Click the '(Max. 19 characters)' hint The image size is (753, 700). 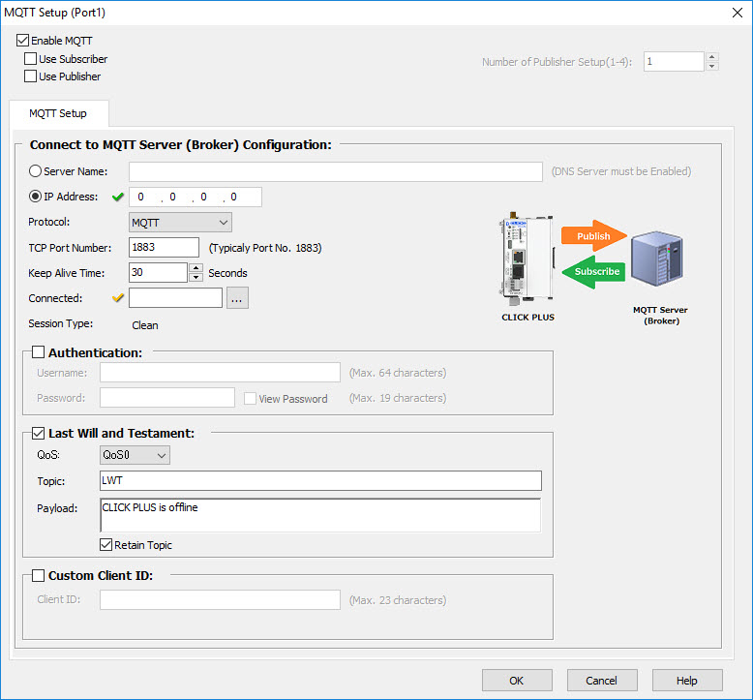coord(398,398)
